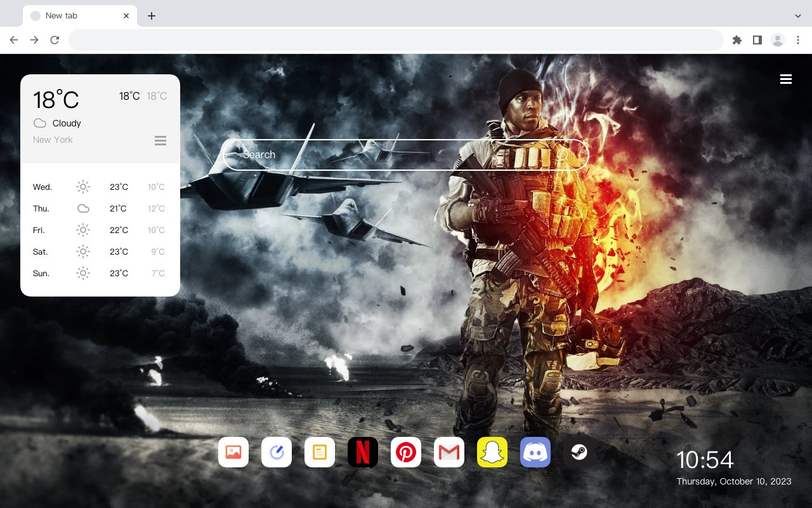Viewport: 812px width, 508px height.
Task: Click the New York location label
Action: (53, 140)
